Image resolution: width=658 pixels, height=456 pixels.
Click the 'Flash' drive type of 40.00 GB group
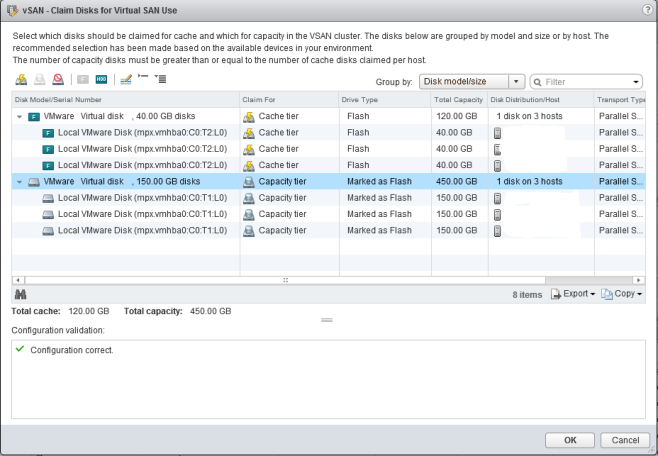358,116
